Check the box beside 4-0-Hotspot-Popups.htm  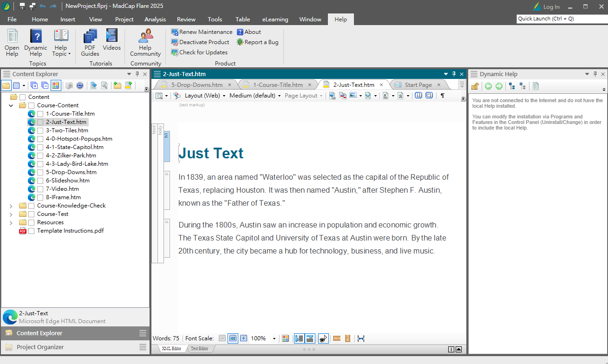pyautogui.click(x=40, y=139)
